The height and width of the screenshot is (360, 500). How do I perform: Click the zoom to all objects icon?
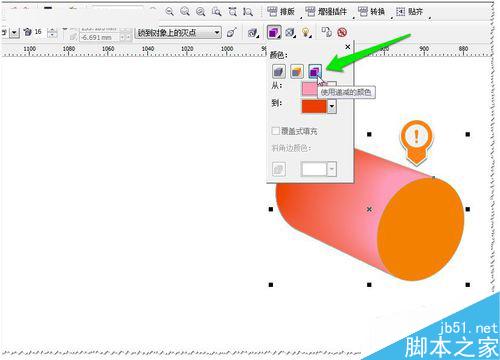click(232, 12)
